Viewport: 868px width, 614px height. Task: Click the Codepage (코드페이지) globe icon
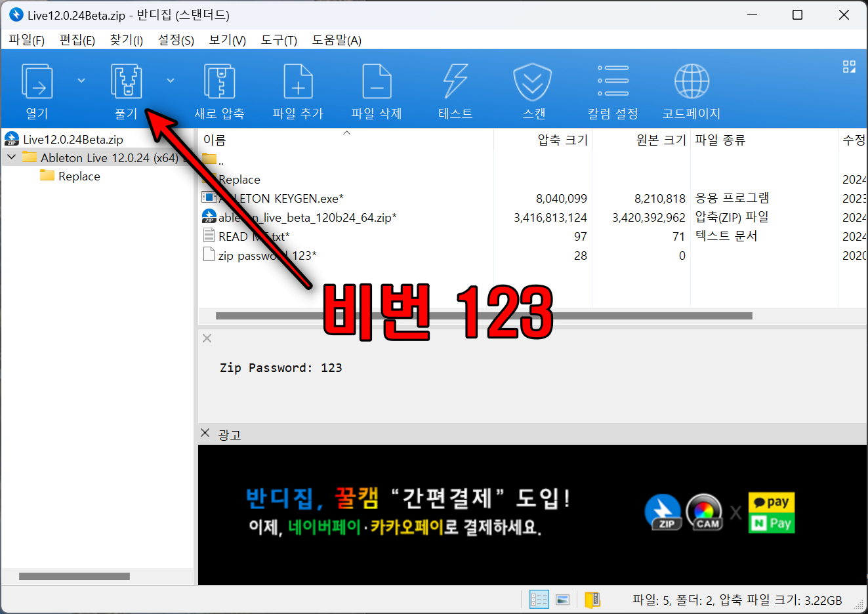click(692, 81)
